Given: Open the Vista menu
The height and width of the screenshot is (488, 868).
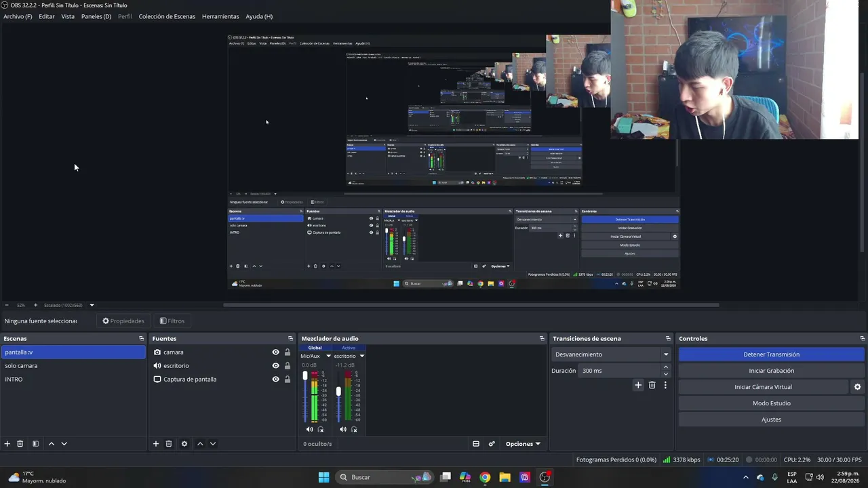Looking at the screenshot, I should pos(68,16).
